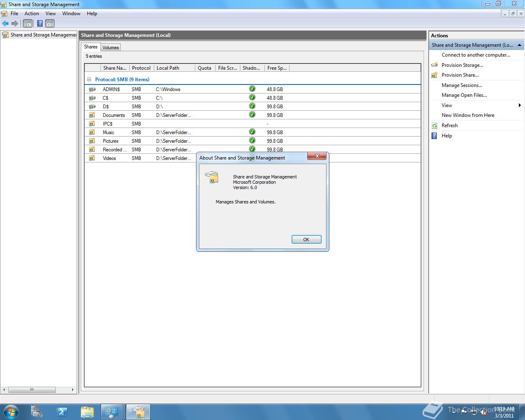The width and height of the screenshot is (525, 420).
Task: Click the Free Space column header
Action: pyautogui.click(x=277, y=68)
